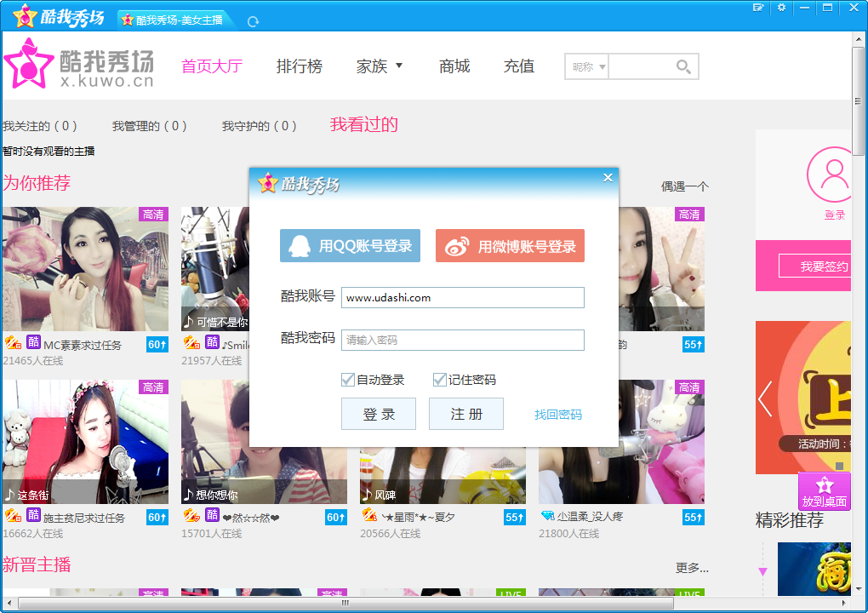The width and height of the screenshot is (868, 613).
Task: Close the 酷我秀场 login dialog
Action: (608, 177)
